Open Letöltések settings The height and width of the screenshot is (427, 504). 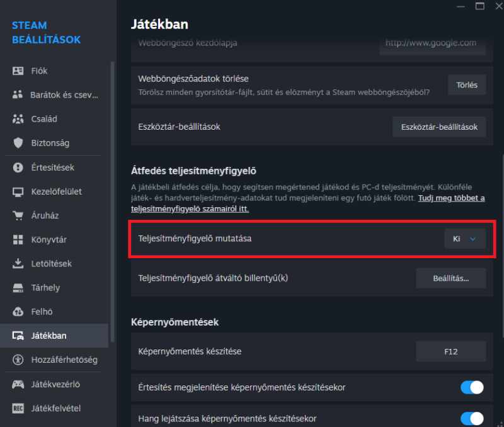54,263
